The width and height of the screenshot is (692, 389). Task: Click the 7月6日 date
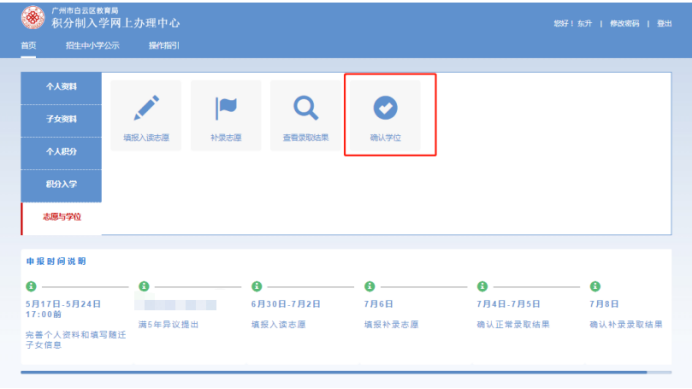pyautogui.click(x=378, y=304)
